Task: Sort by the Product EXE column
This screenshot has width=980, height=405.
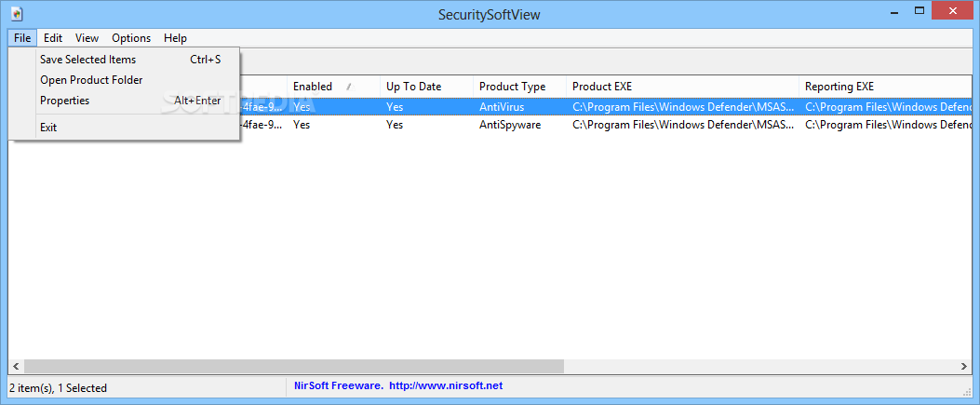Action: [x=682, y=87]
